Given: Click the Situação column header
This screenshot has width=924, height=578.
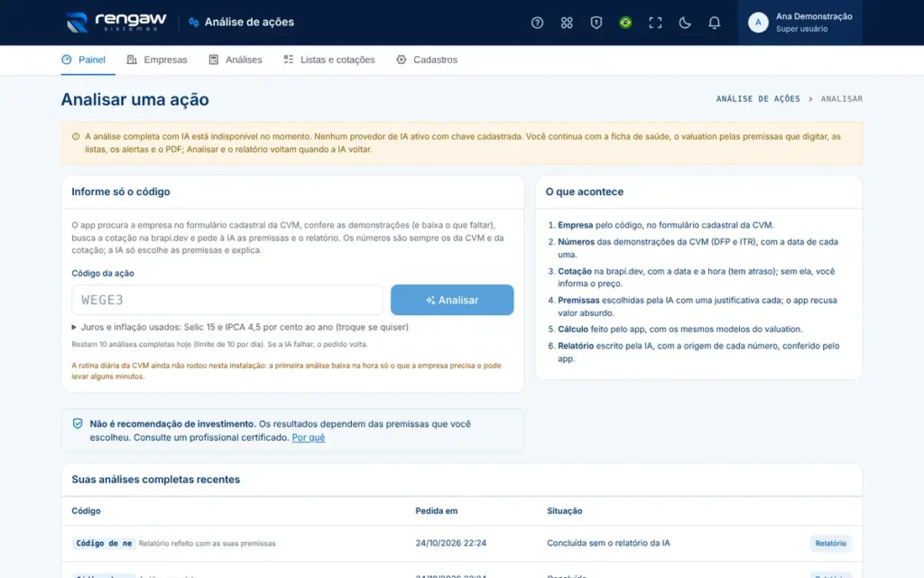Looking at the screenshot, I should point(565,511).
